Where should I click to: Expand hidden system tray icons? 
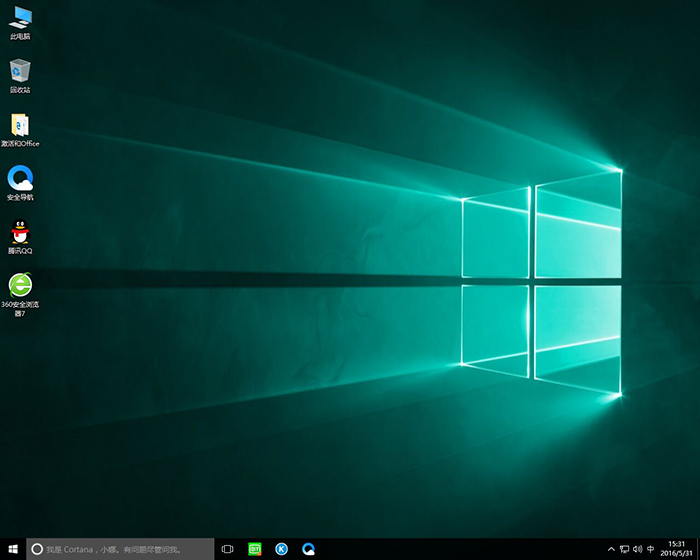(611, 549)
